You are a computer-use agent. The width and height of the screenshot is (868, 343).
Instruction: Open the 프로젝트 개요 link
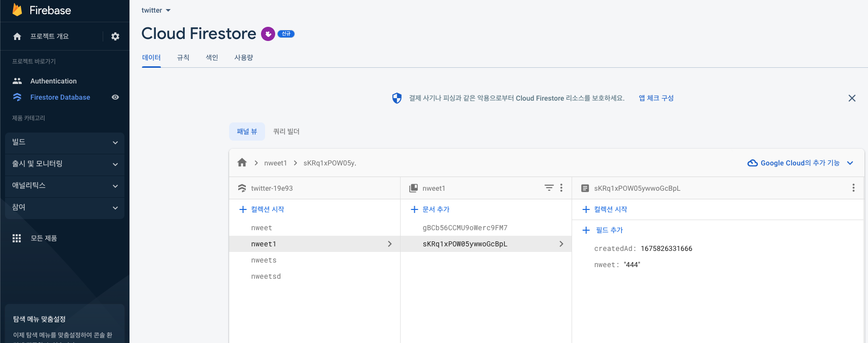pos(50,36)
